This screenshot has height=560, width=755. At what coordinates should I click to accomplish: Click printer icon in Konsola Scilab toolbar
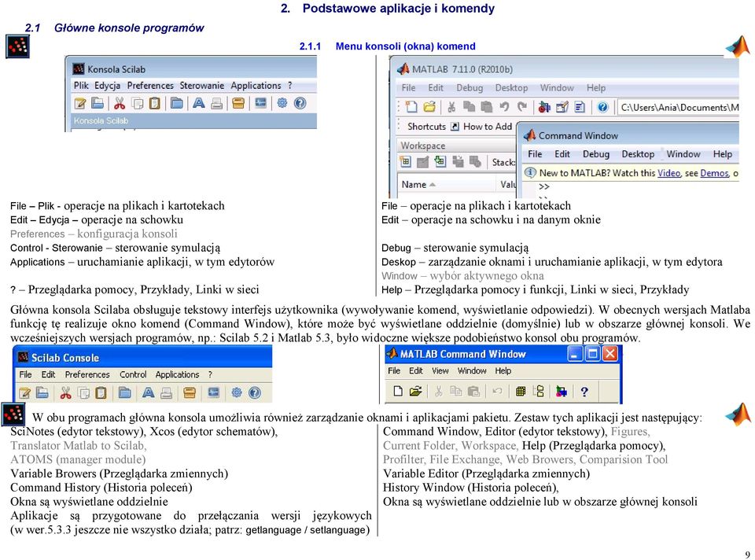tap(217, 103)
